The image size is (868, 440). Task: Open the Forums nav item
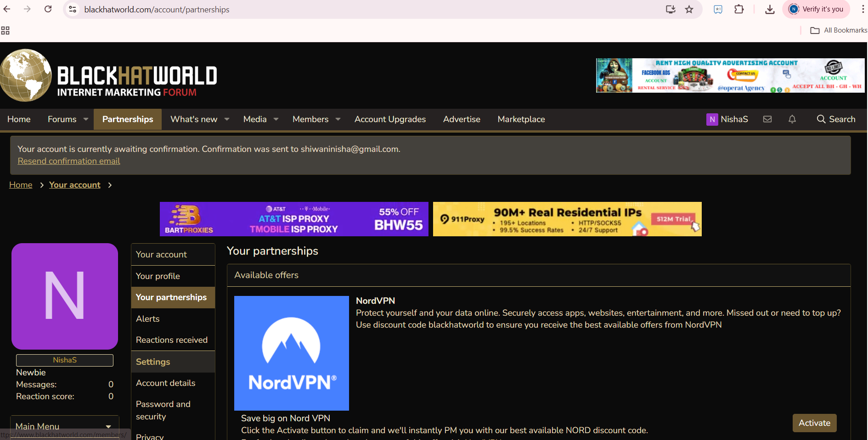[x=62, y=119]
